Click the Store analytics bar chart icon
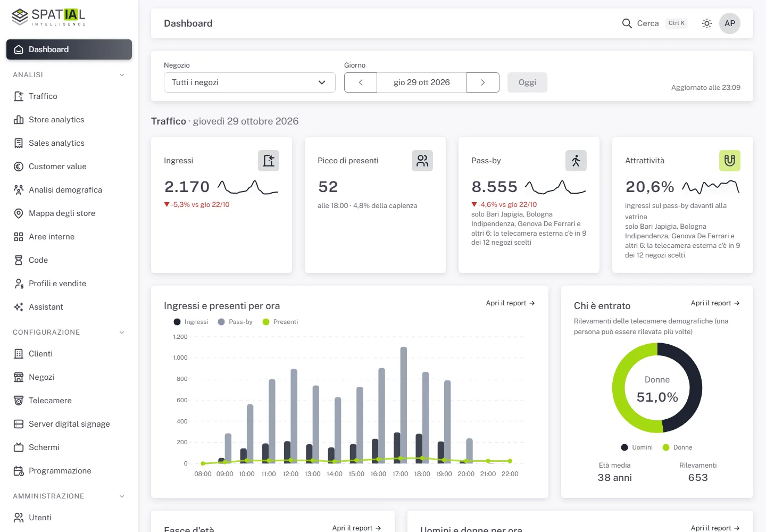The image size is (766, 532). 19,120
